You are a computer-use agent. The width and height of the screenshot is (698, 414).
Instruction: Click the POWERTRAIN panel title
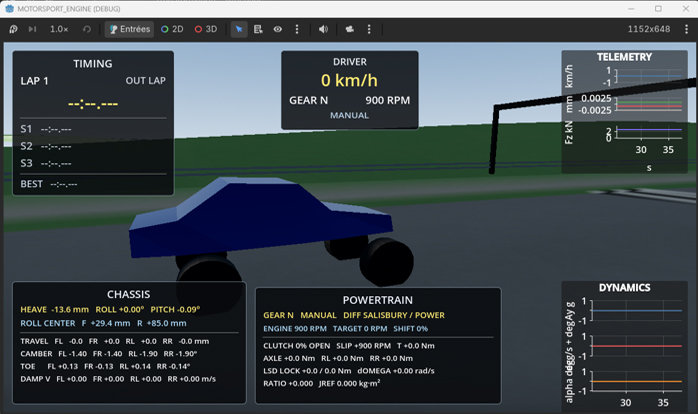point(377,300)
